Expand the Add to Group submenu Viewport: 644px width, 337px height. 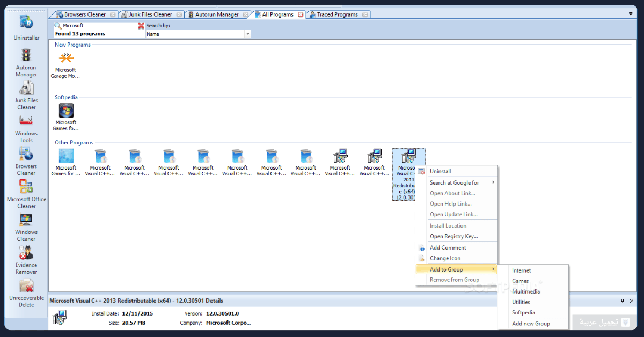pyautogui.click(x=457, y=269)
